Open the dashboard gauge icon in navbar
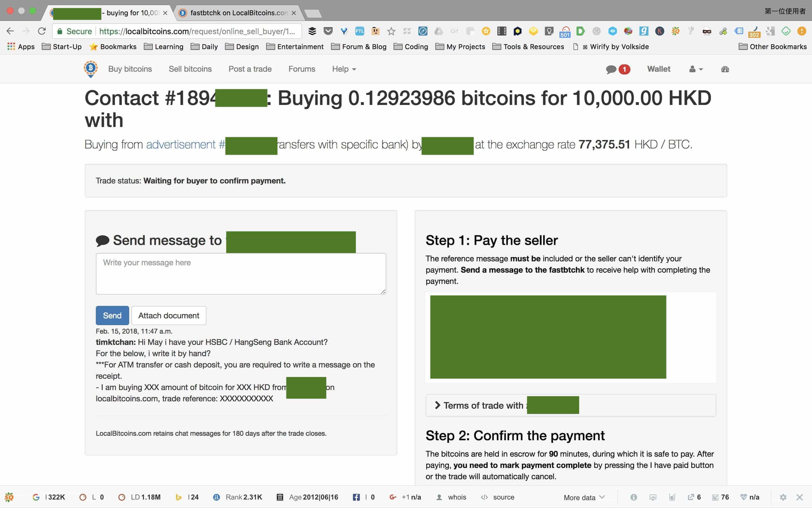This screenshot has height=508, width=812. point(725,69)
